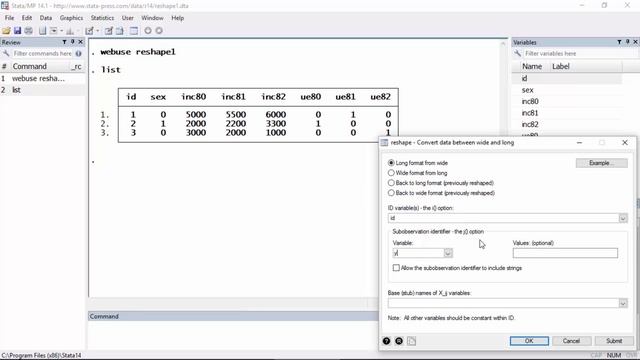Image resolution: width=640 pixels, height=360 pixels.
Task: Click Submit in the reshape dialog
Action: (614, 341)
